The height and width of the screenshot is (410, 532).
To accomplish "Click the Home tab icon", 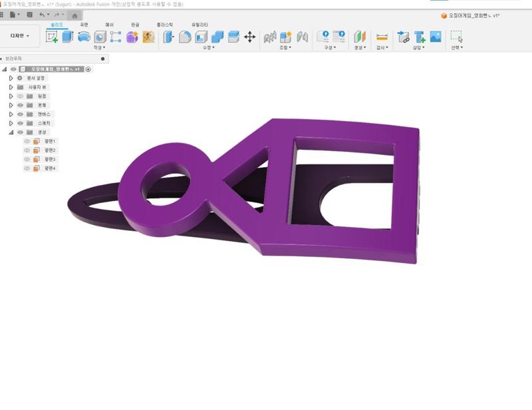I will click(75, 15).
